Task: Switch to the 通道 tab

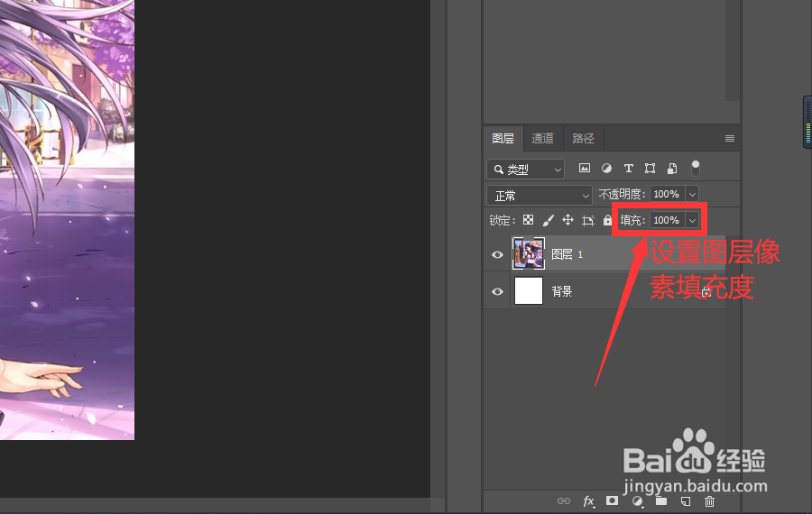Action: click(x=543, y=138)
